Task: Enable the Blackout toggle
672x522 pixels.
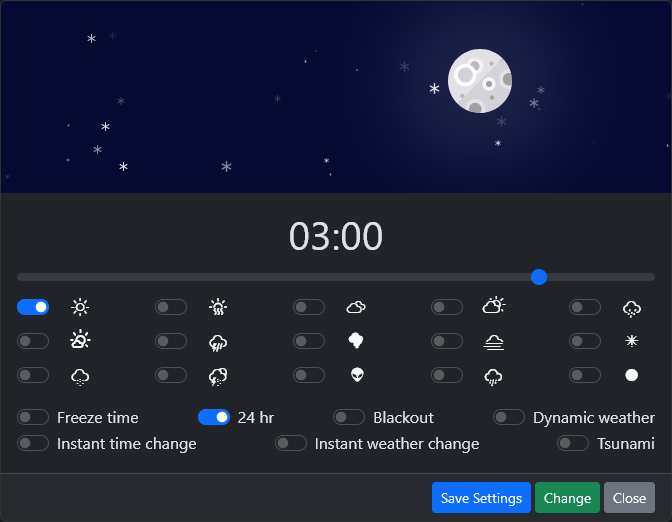Action: coord(349,417)
